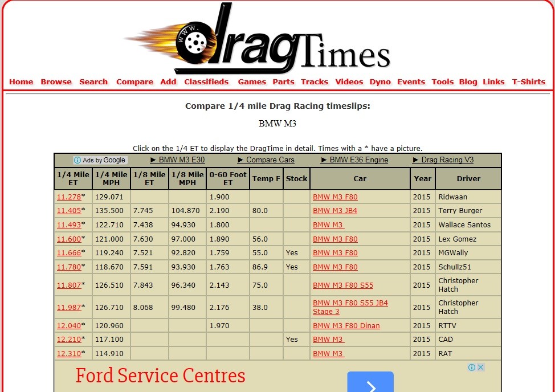Click the 12.310 quarter-mile ET link
Screen dimensions: 555x392
click(x=70, y=353)
